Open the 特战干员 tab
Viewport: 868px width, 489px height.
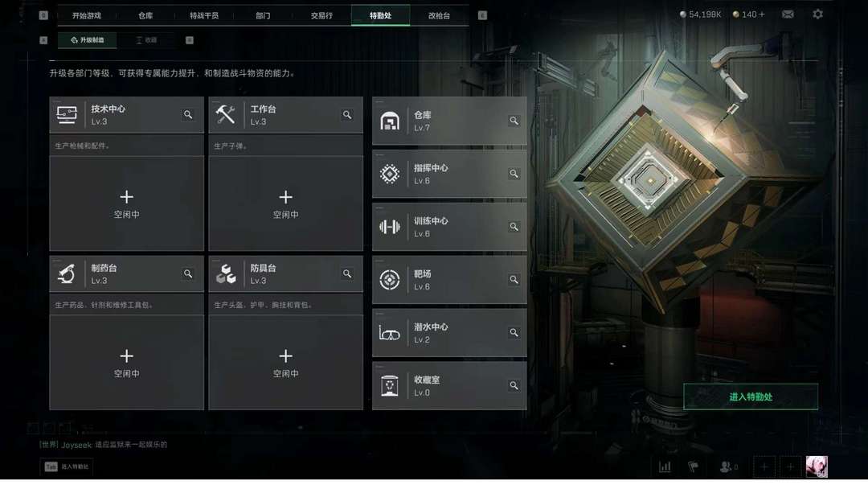coord(204,15)
